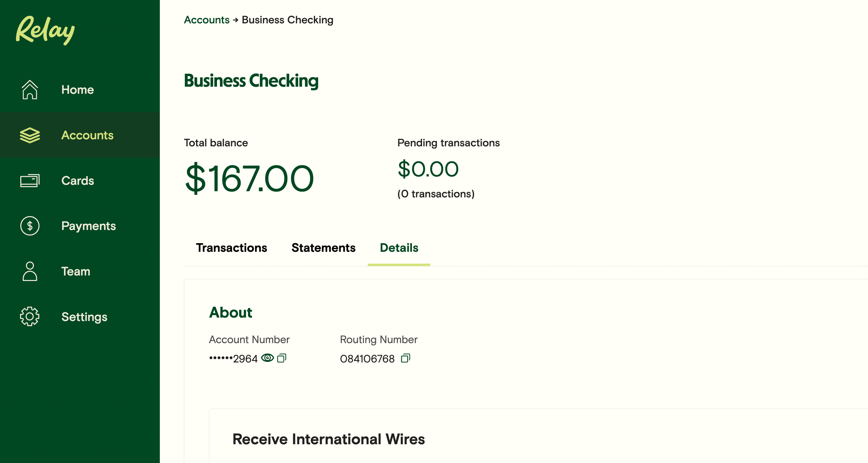Click the Business Checking breadcrumb
868x463 pixels.
click(x=287, y=20)
